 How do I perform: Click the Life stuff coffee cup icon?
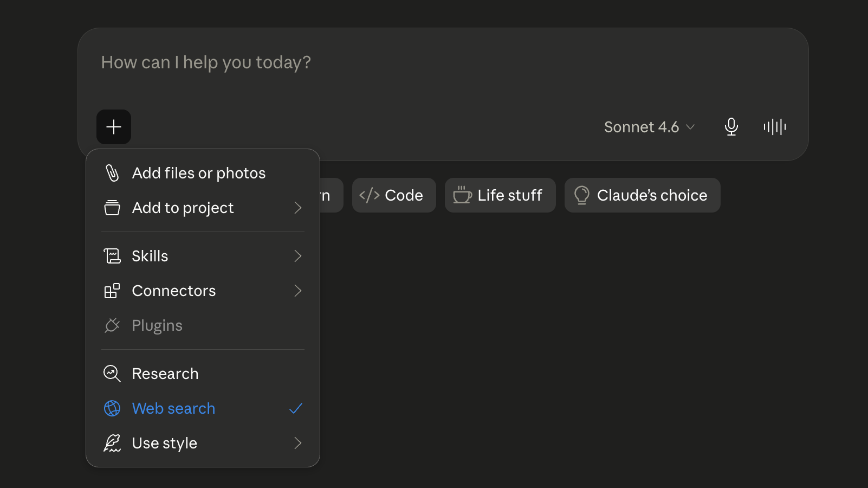pyautogui.click(x=462, y=195)
